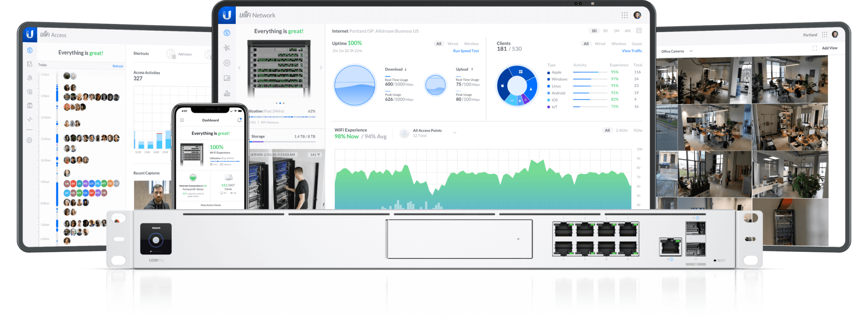Open the shield security icon in Access sidebar
Screen dimensions: 868x325
[30, 92]
